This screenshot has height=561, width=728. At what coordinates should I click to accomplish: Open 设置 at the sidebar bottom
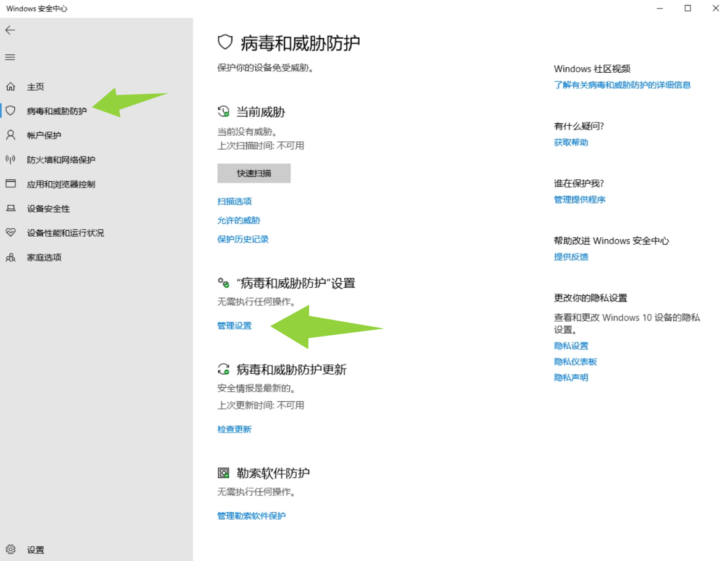pyautogui.click(x=35, y=549)
